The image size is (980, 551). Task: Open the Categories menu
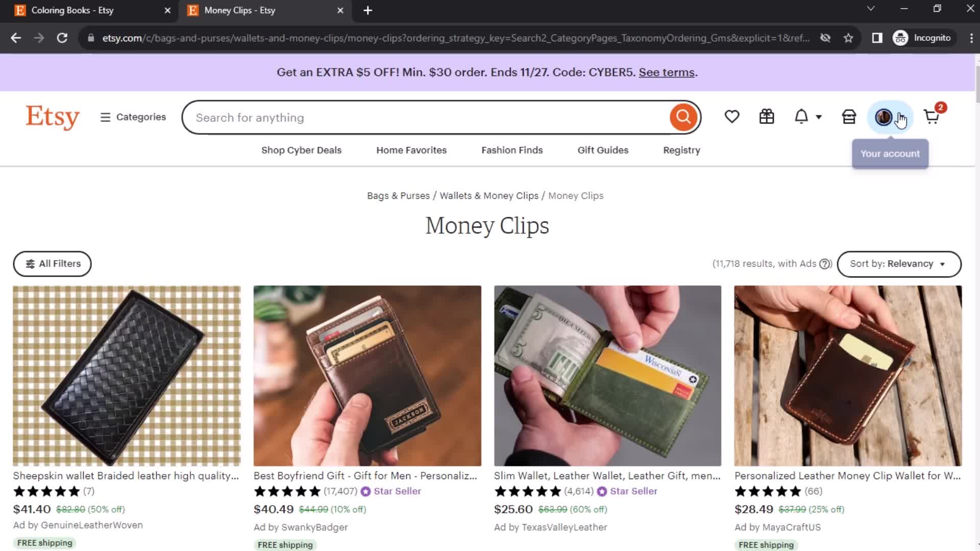pos(133,117)
